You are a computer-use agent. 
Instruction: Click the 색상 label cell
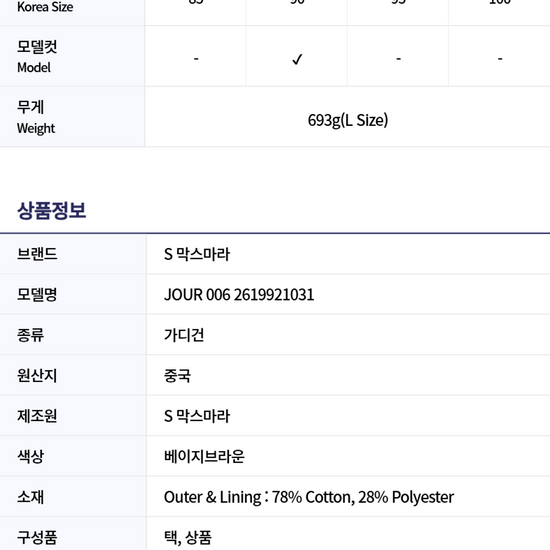click(x=73, y=456)
